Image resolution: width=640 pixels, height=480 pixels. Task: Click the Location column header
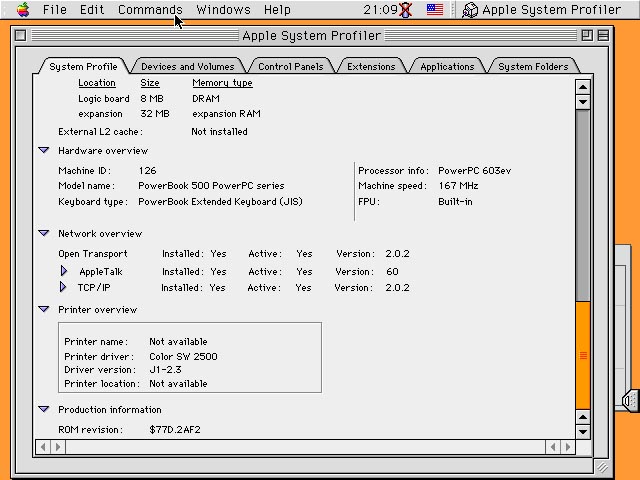click(97, 83)
